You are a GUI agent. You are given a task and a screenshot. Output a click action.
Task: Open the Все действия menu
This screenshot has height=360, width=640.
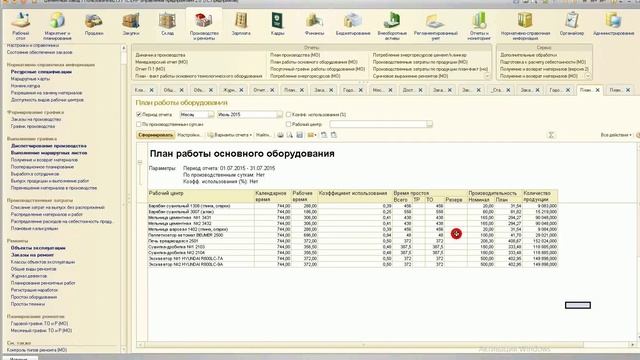click(616, 135)
